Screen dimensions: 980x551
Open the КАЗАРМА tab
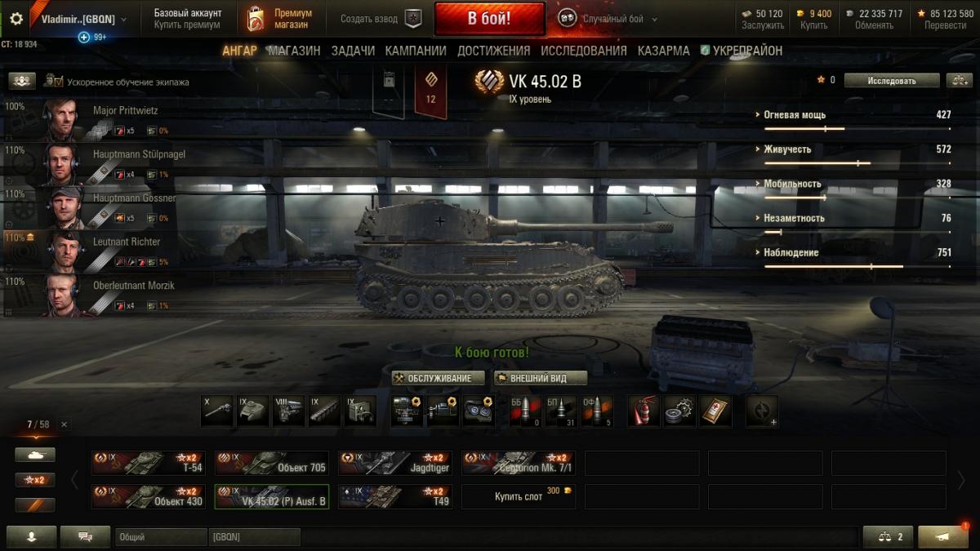pyautogui.click(x=663, y=51)
